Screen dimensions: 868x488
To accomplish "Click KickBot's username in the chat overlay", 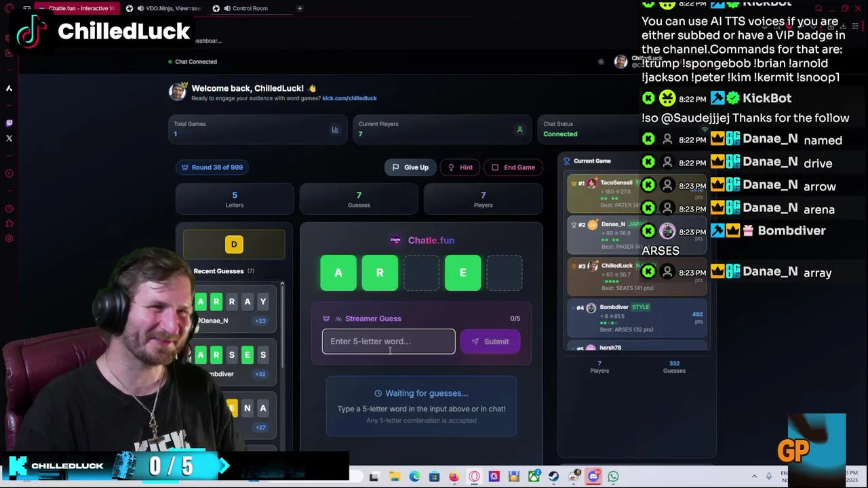I will coord(767,98).
